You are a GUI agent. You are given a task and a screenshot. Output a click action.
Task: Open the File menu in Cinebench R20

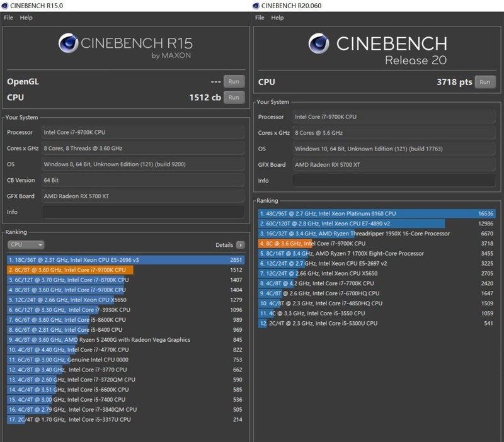click(260, 18)
